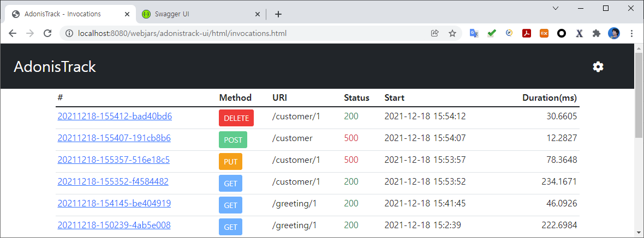
Task: Switch to the Swagger UI tab
Action: pos(201,14)
